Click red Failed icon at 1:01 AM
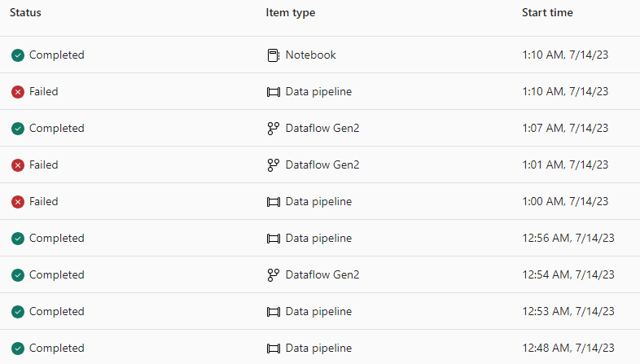Image resolution: width=640 pixels, height=364 pixels. 18,165
